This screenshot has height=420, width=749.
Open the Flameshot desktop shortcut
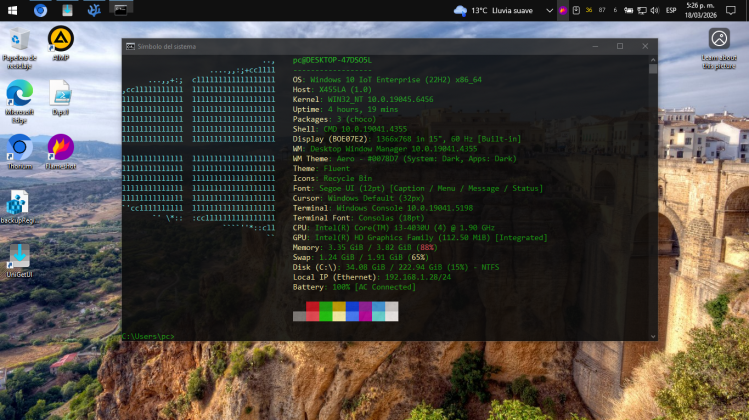pos(60,148)
